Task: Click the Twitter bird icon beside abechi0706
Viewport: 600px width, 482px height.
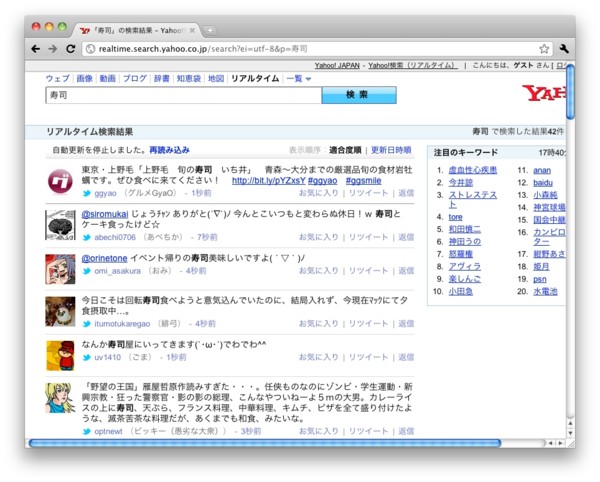Action: pyautogui.click(x=87, y=238)
